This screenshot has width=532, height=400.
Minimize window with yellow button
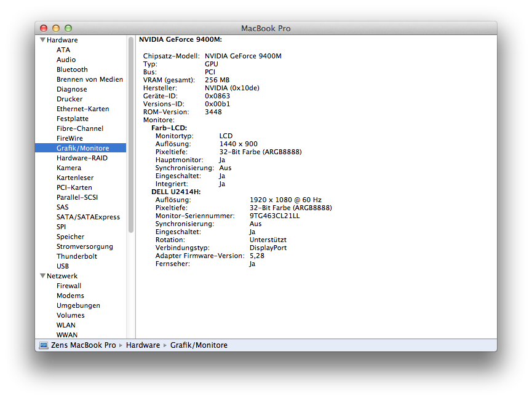point(56,28)
